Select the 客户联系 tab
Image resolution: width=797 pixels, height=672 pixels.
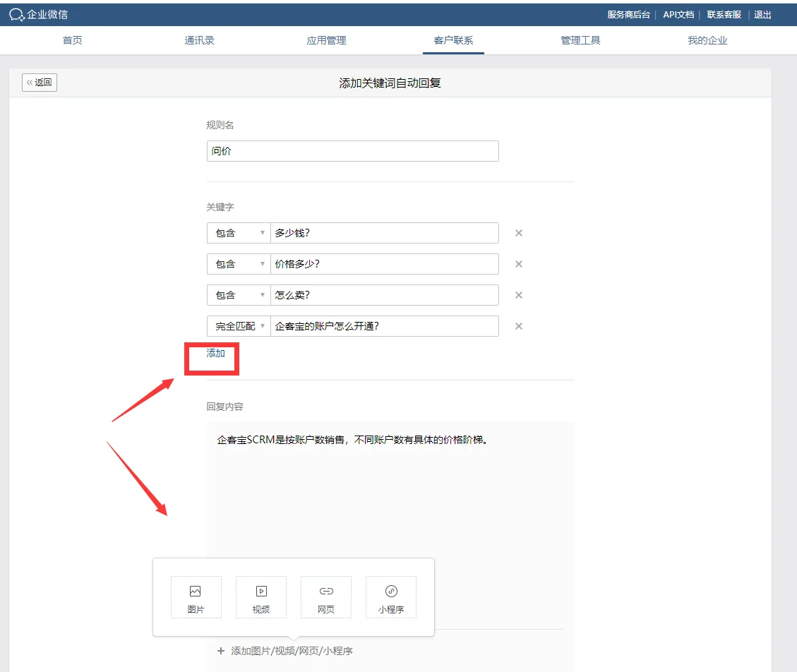(x=453, y=40)
